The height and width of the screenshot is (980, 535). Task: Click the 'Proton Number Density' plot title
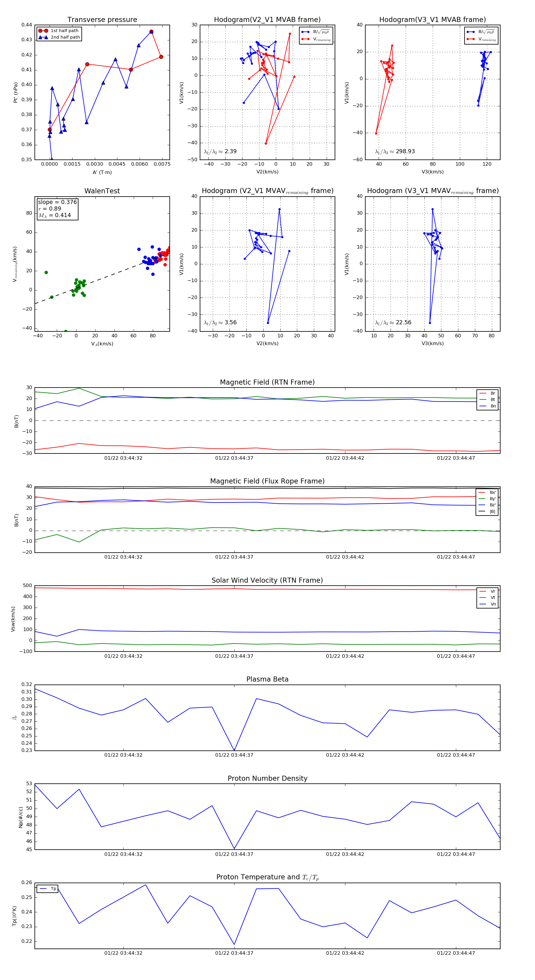pos(267,778)
